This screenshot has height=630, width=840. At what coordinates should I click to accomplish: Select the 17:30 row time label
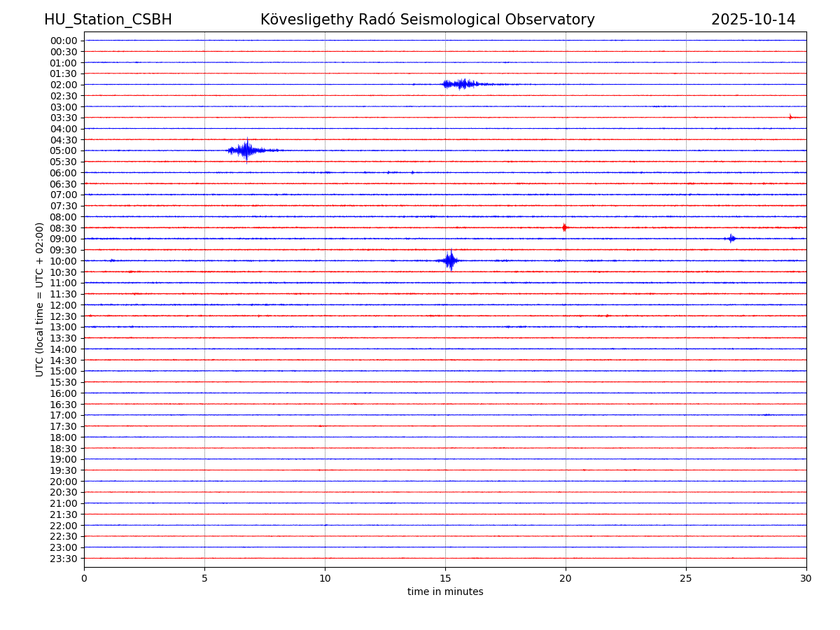click(x=64, y=426)
